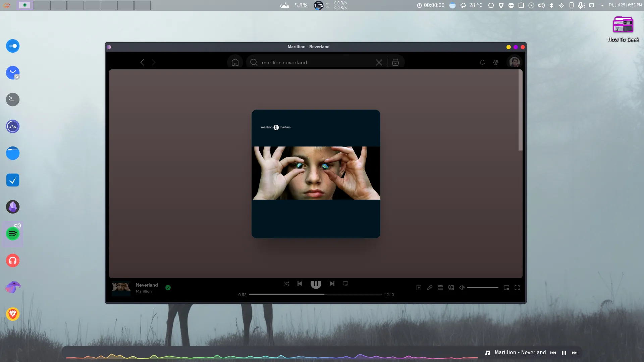Viewport: 644px width, 362px height.
Task: Enable shuffle playback
Action: [x=286, y=284]
